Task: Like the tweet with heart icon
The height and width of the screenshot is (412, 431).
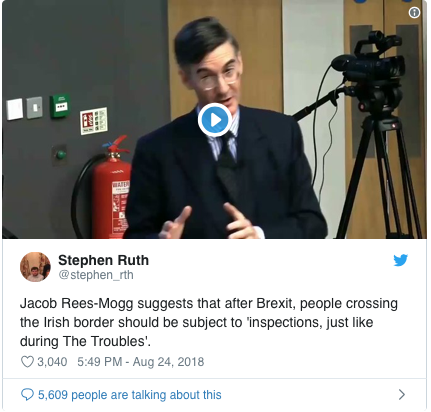Action: (27, 362)
